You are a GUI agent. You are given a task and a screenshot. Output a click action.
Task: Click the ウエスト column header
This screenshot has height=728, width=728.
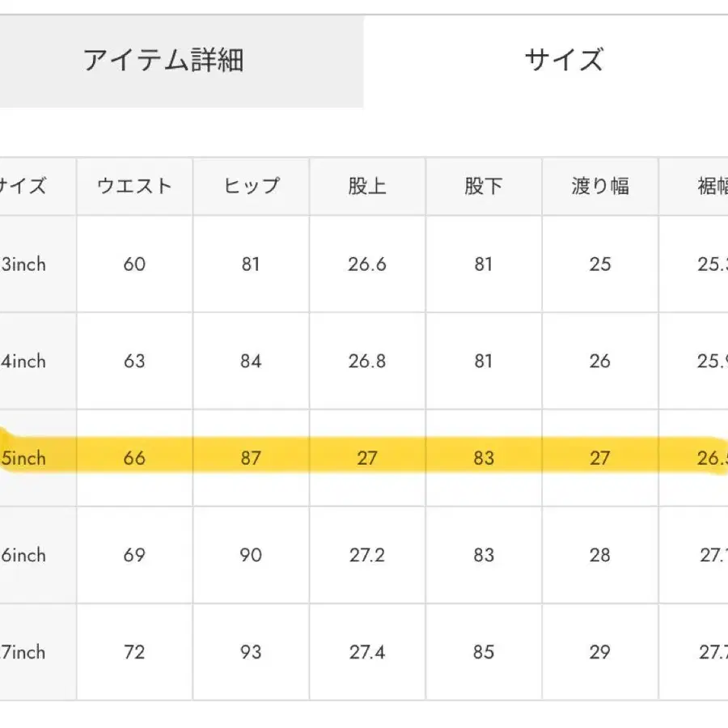click(134, 186)
